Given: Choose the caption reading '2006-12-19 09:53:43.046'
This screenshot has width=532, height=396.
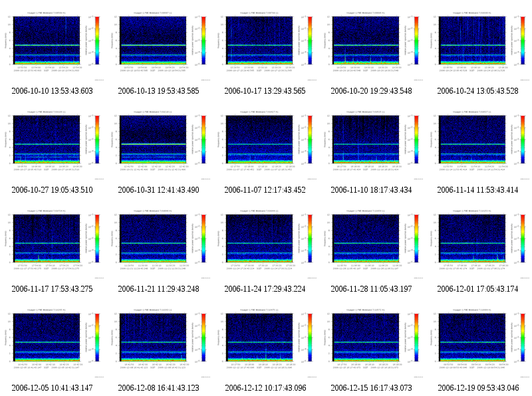Looking at the screenshot, I should click(478, 388).
